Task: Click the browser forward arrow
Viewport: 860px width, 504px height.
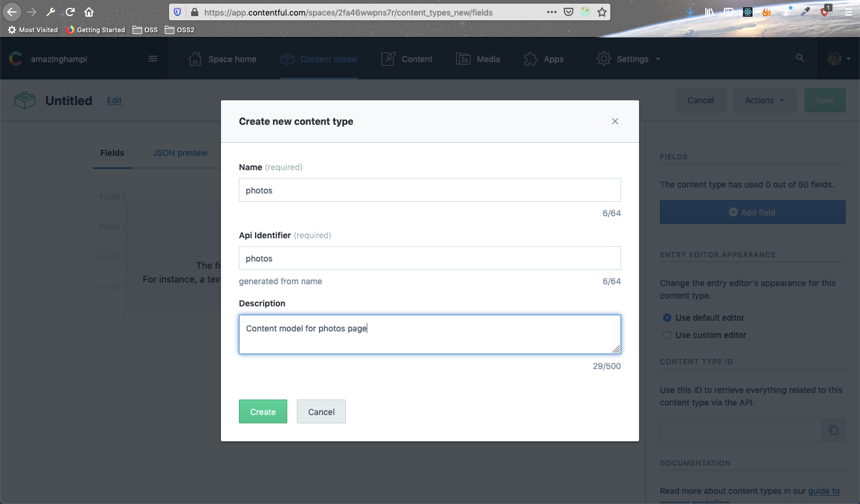Action: pyautogui.click(x=32, y=12)
